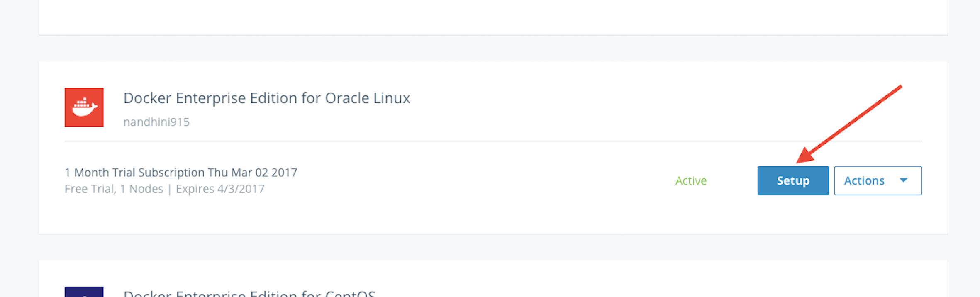Open Docker Enterprise Edition for CentOS title
The image size is (980, 297).
click(x=249, y=293)
